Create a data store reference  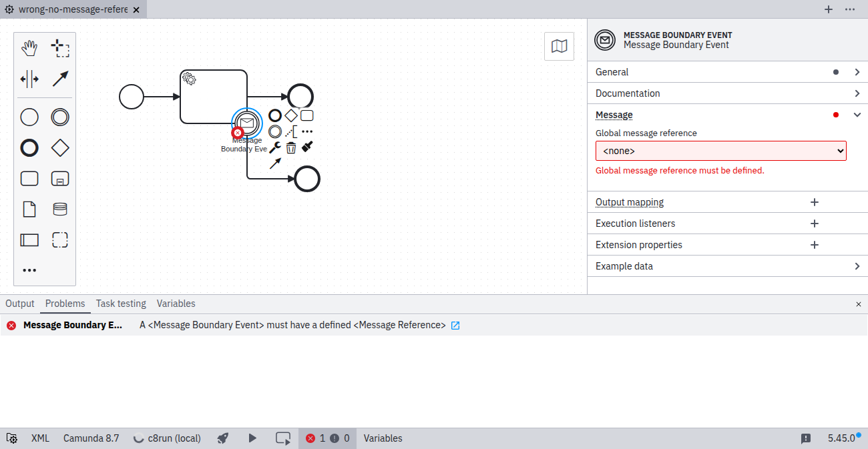tap(60, 209)
